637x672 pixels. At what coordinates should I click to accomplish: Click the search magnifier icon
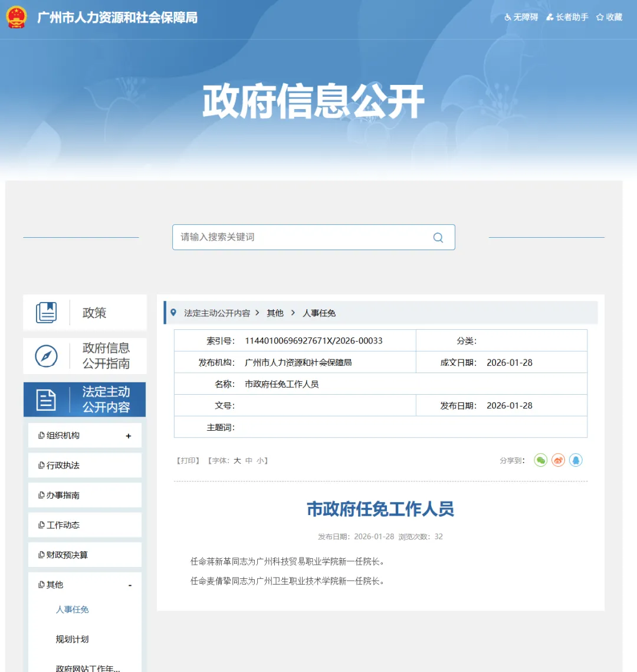coord(438,237)
